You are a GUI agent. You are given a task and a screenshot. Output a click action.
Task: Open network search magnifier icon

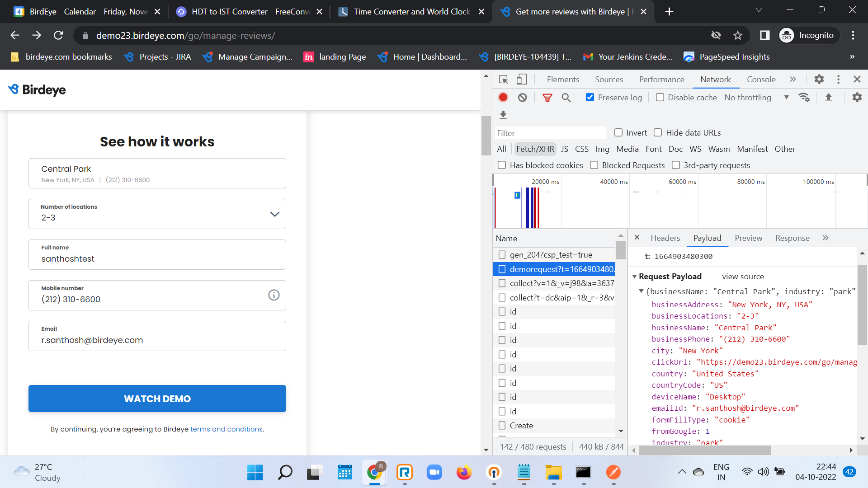(566, 98)
